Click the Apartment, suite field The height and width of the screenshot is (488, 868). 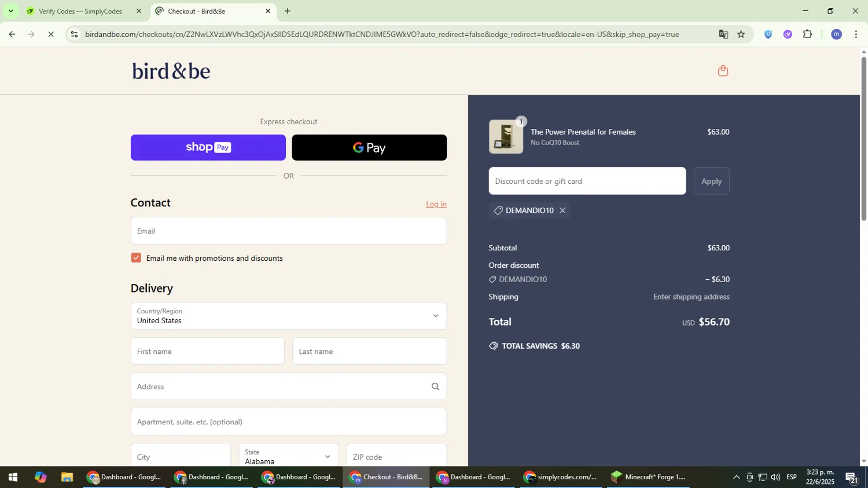pos(289,422)
